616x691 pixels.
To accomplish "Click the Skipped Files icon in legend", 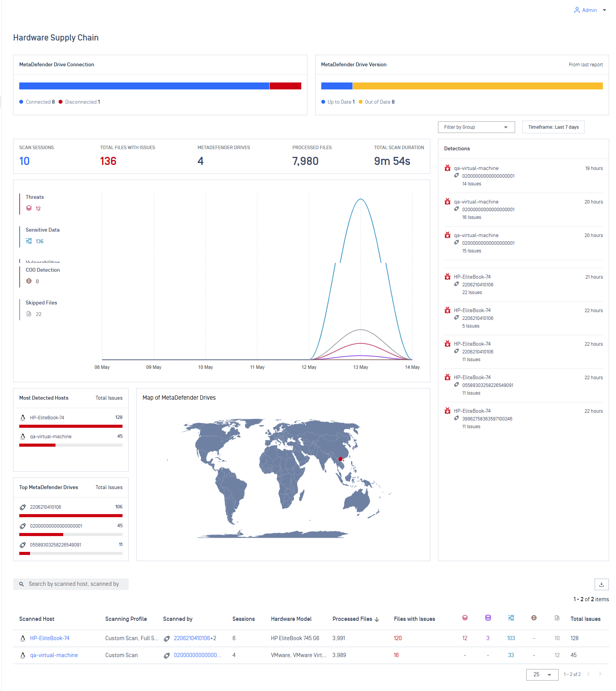I will (29, 314).
